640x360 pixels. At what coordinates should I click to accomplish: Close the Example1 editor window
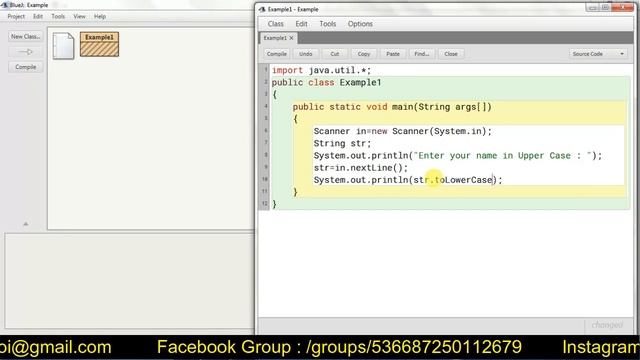623,7
